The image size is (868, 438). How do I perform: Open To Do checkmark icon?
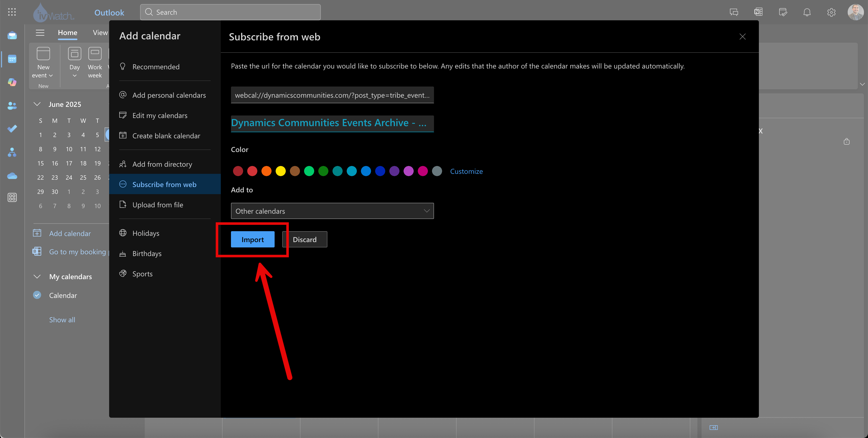pyautogui.click(x=12, y=129)
